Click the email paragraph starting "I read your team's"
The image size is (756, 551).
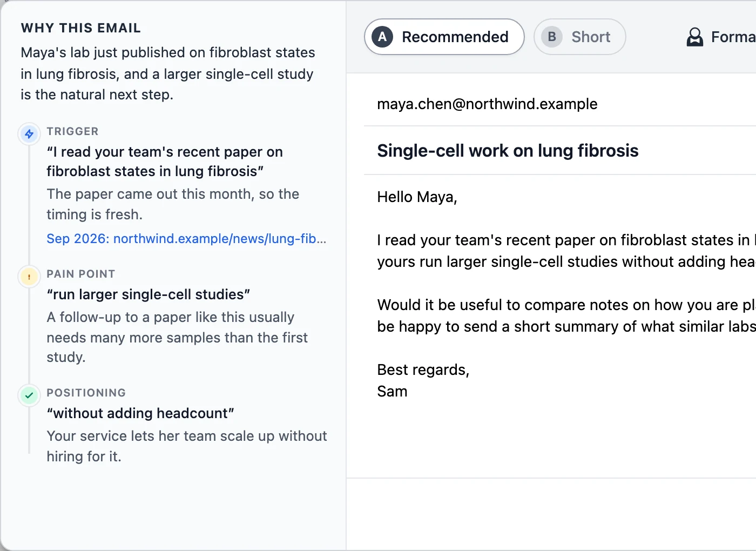tap(566, 251)
